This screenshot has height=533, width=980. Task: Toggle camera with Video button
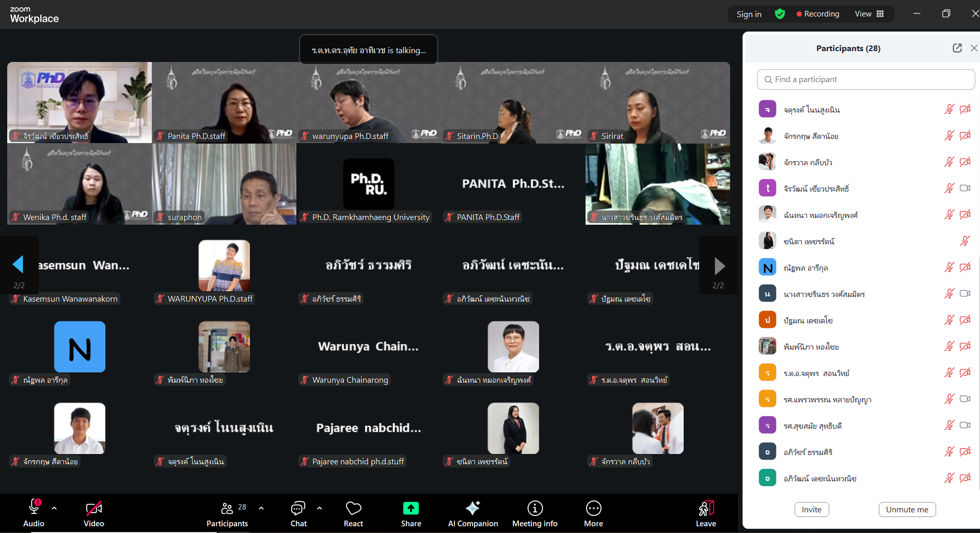tap(94, 513)
